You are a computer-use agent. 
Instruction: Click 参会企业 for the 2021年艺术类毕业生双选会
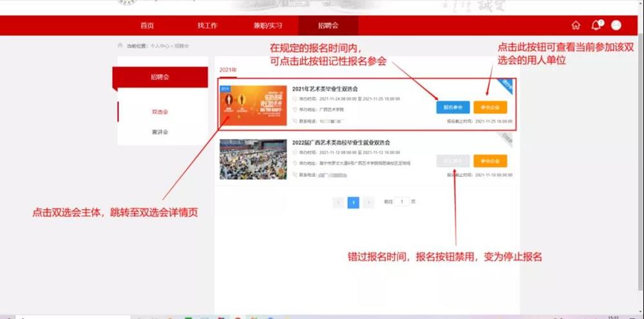(x=490, y=107)
